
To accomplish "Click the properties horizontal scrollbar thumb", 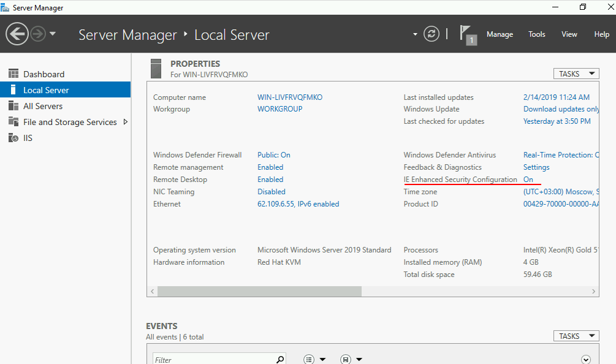I will click(x=259, y=291).
